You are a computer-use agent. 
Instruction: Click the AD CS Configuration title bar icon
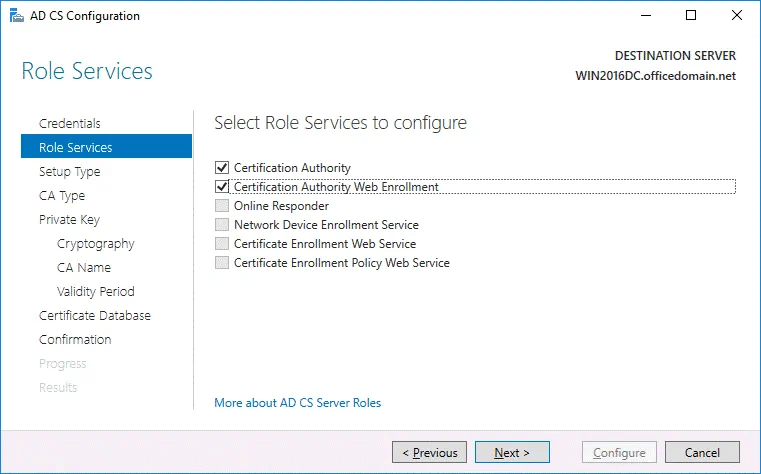tap(15, 16)
